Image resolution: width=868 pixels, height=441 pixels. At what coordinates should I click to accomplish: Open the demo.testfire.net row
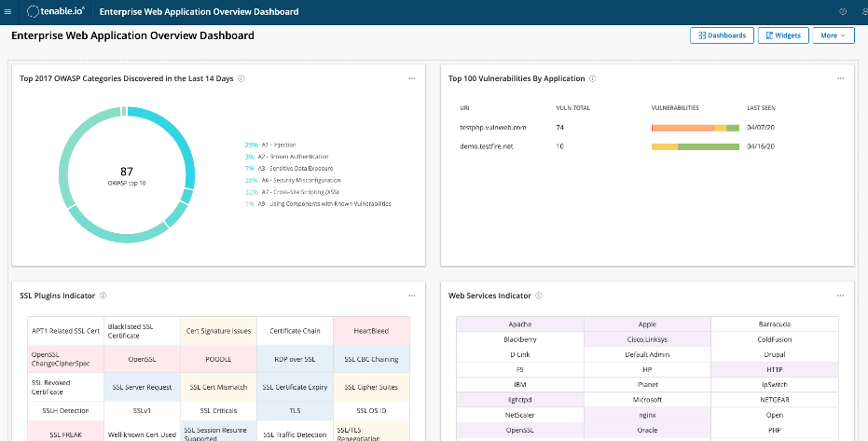pos(647,146)
